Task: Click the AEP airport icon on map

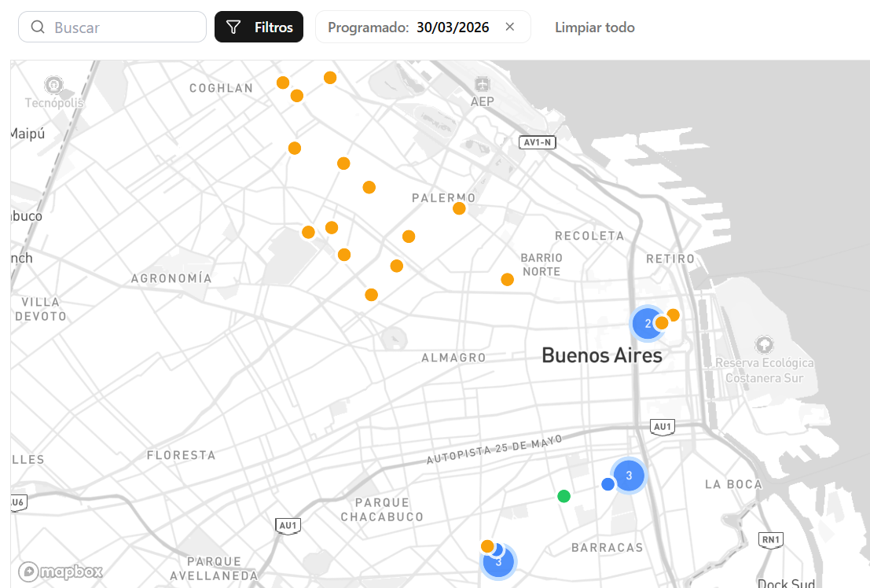Action: pos(482,83)
